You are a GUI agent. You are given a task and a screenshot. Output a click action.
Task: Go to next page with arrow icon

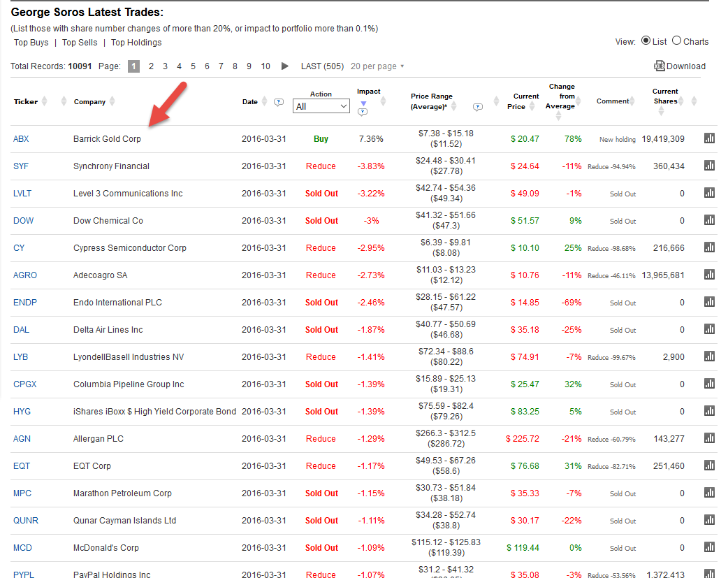pos(284,66)
